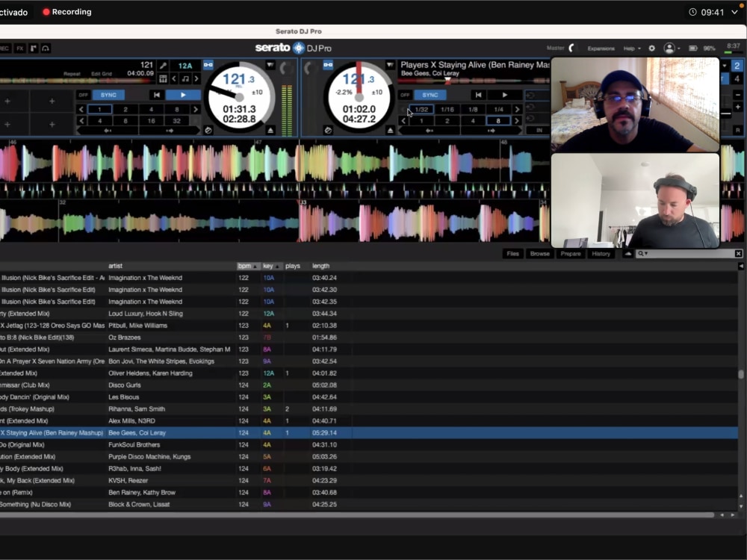747x560 pixels.
Task: Toggle Repeat on left deck
Action: (x=72, y=74)
